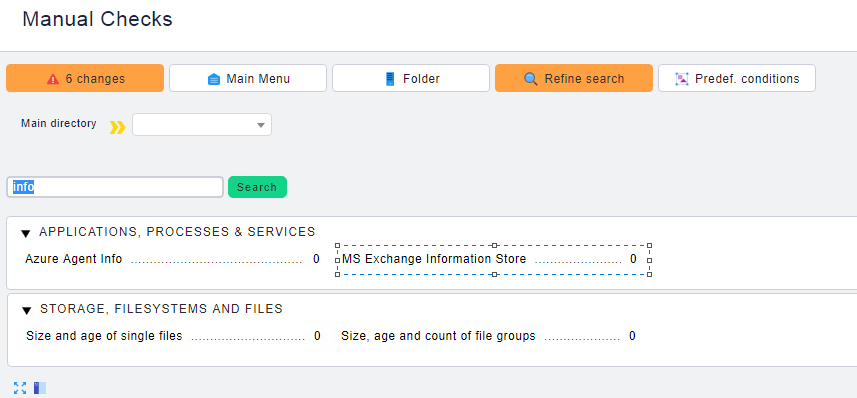The height and width of the screenshot is (398, 857).
Task: Click the blue Main Menu house icon
Action: (214, 79)
